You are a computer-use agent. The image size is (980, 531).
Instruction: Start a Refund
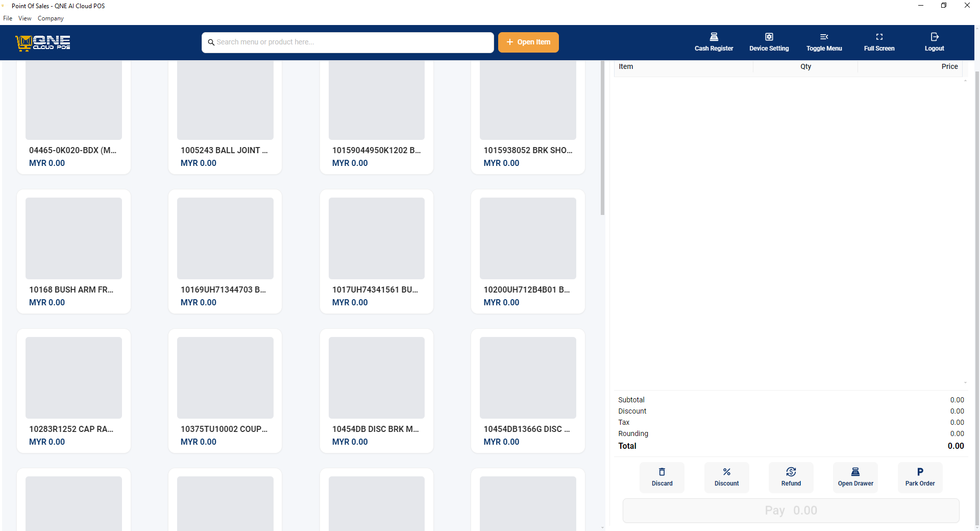[x=791, y=477]
